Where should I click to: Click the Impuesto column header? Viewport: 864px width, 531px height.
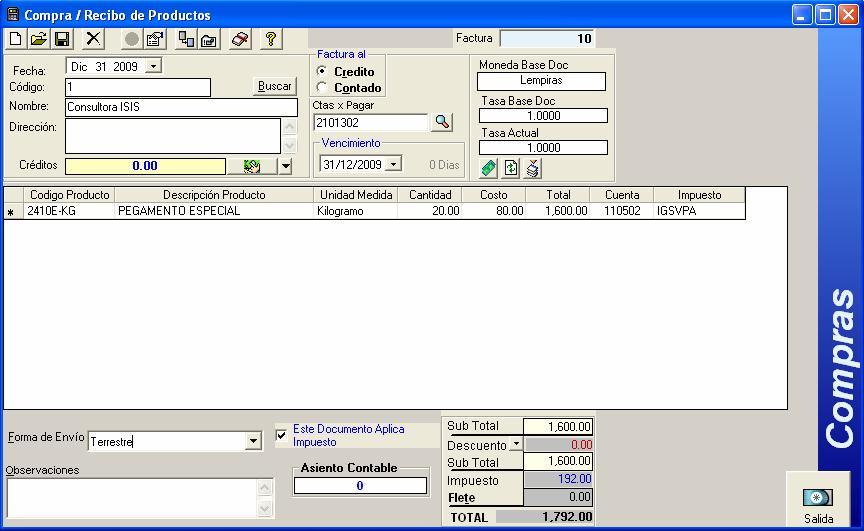699,194
